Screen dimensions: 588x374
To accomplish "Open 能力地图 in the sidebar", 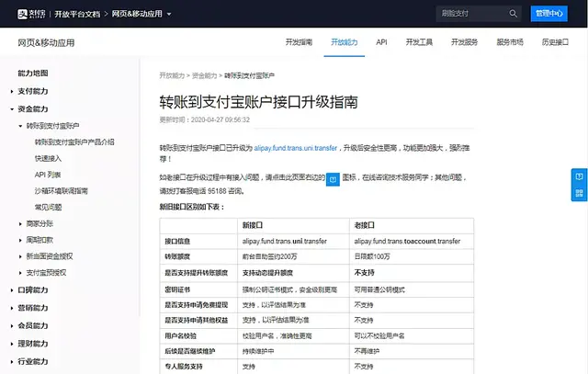I will tap(33, 74).
